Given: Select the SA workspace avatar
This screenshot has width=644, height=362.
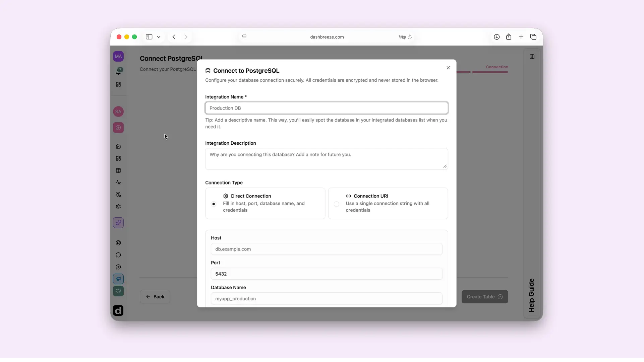Looking at the screenshot, I should (x=118, y=112).
